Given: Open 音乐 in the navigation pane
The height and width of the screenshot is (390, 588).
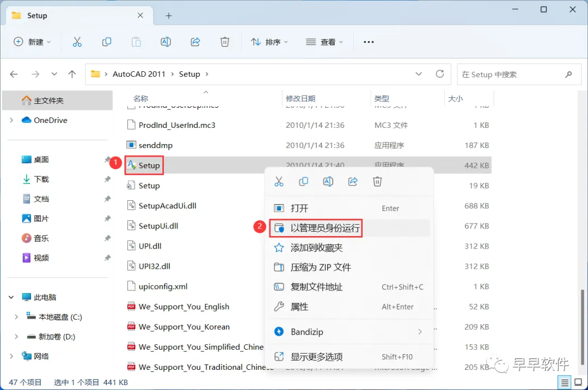Looking at the screenshot, I should (x=41, y=238).
